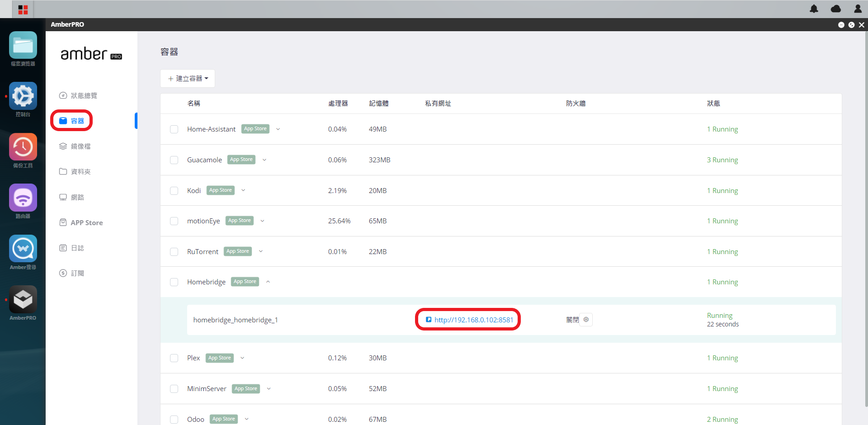The height and width of the screenshot is (425, 868).
Task: Expand the motionEye row chevron
Action: coord(262,221)
